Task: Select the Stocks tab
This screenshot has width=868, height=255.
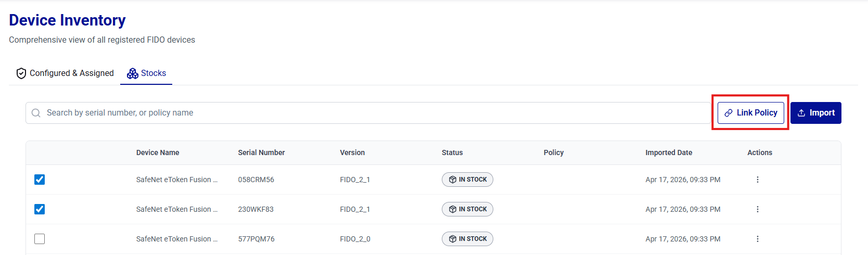Action: (x=153, y=73)
